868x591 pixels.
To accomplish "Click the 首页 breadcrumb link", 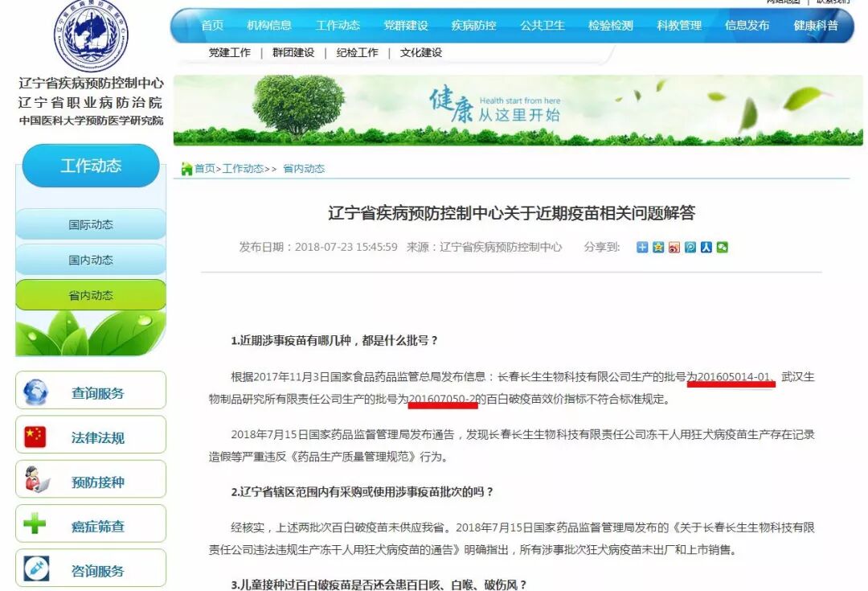I will tap(204, 168).
